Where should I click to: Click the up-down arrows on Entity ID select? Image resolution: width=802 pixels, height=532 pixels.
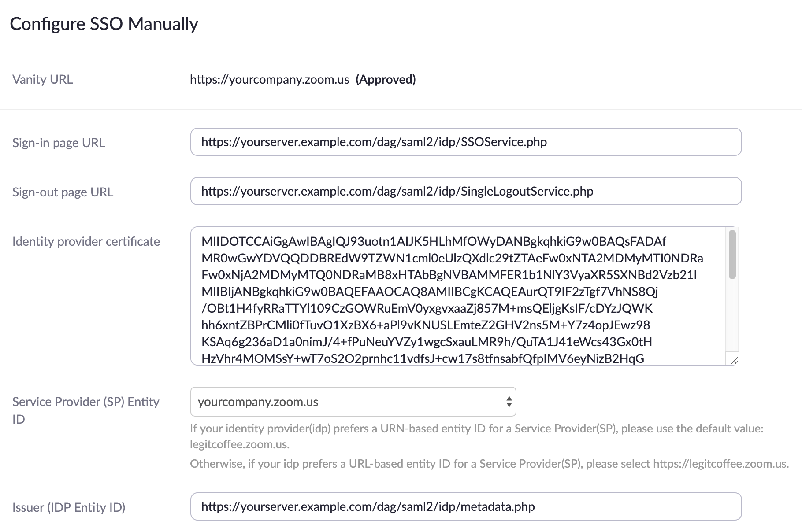coord(509,402)
